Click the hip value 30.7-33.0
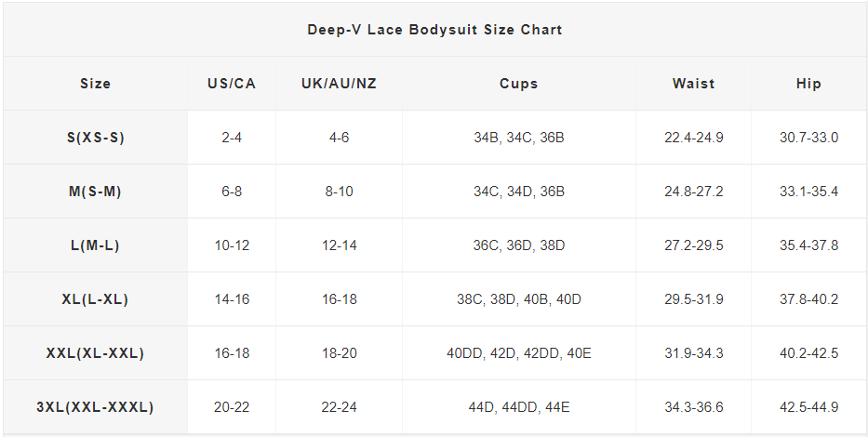This screenshot has height=437, width=868. (x=808, y=138)
